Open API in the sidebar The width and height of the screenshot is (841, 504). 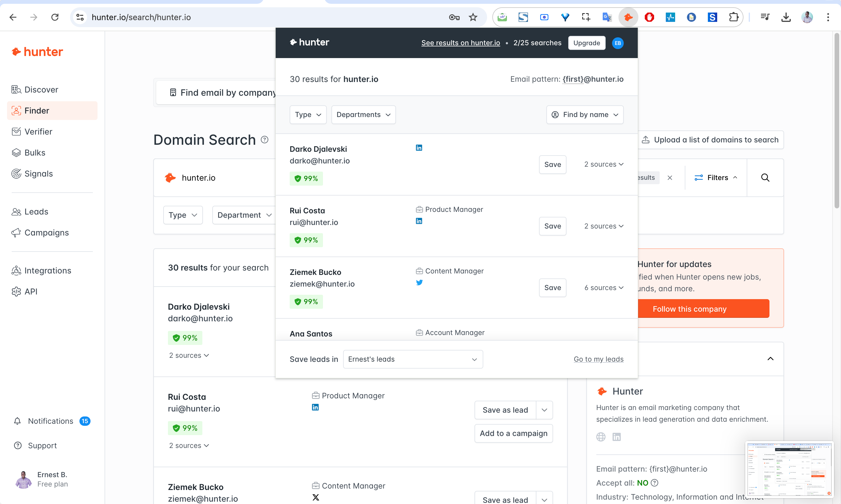(52, 292)
